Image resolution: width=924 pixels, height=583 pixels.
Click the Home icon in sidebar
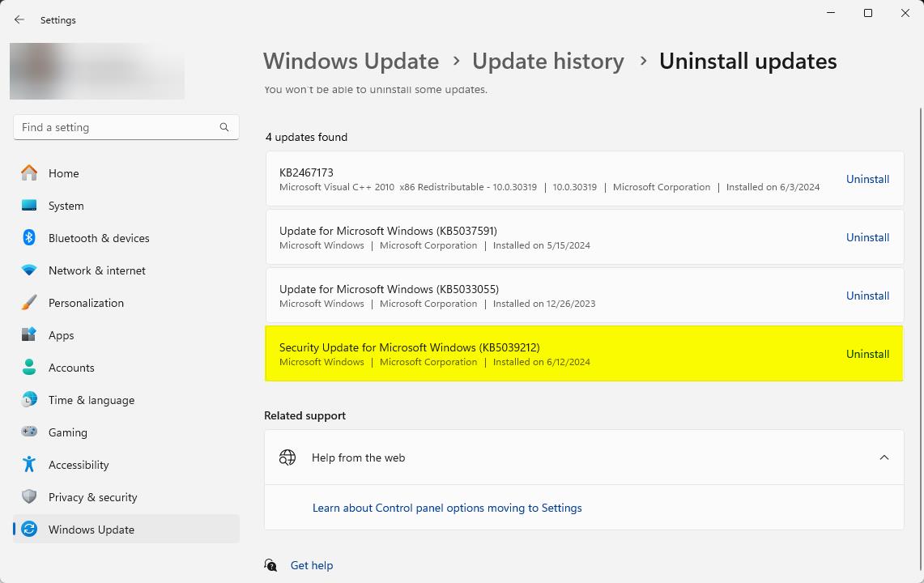(x=29, y=173)
